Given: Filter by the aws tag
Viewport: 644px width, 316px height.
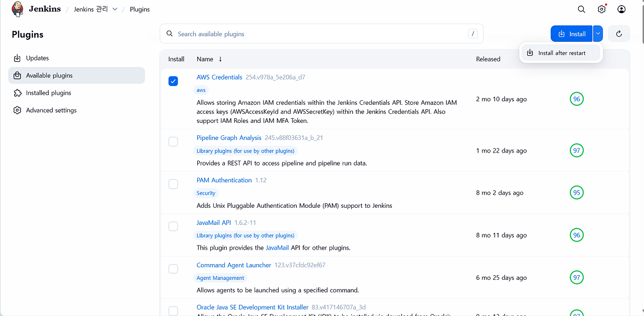Looking at the screenshot, I should click(x=201, y=90).
